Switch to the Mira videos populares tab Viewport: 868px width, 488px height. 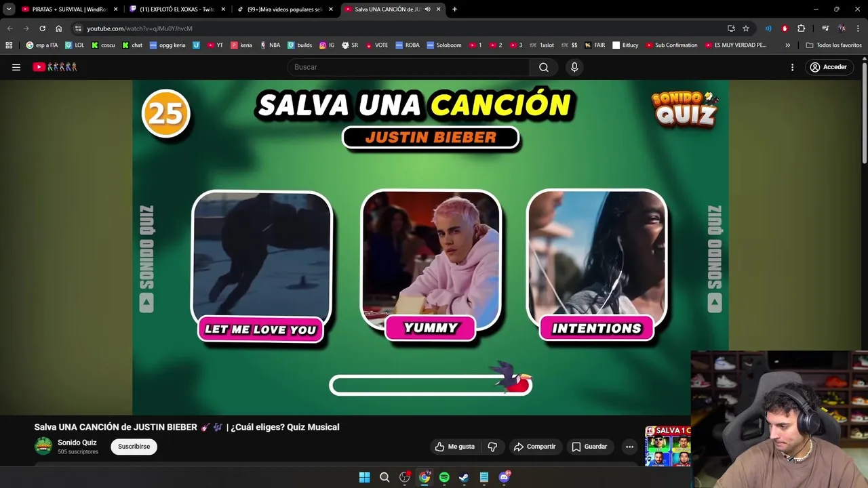(285, 9)
